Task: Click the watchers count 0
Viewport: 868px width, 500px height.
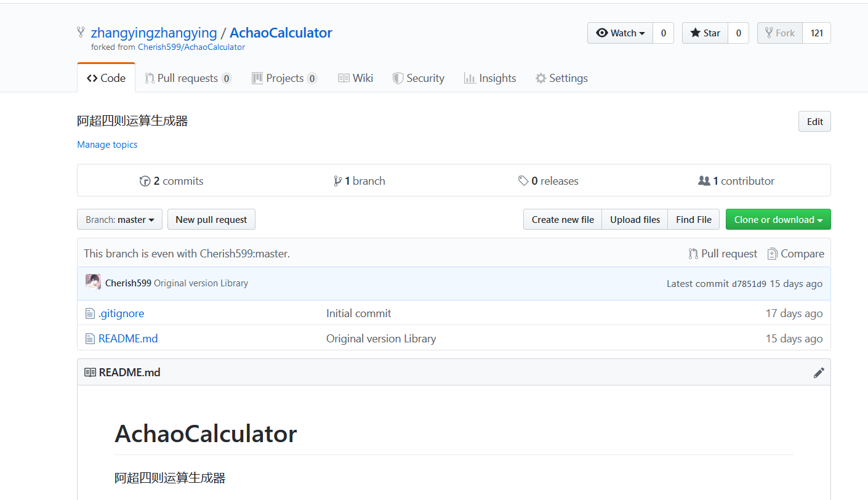Action: [x=663, y=33]
